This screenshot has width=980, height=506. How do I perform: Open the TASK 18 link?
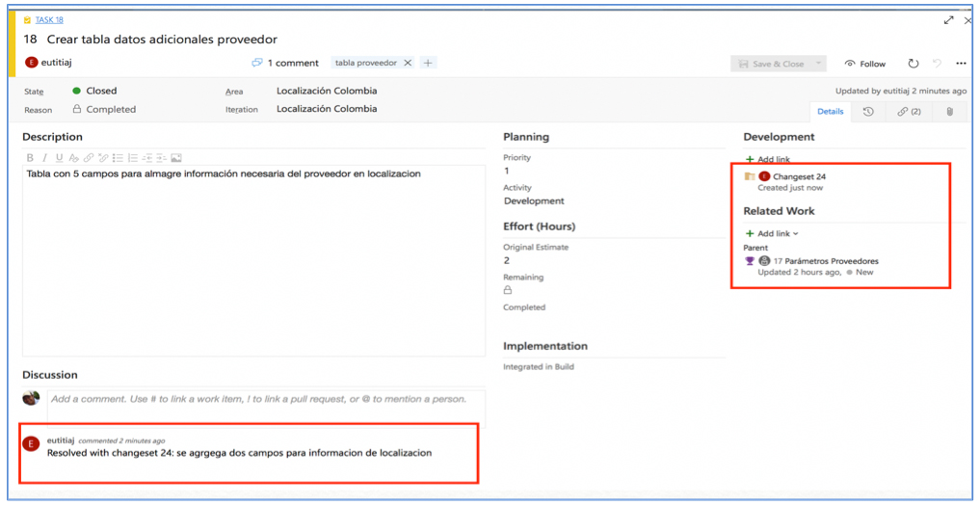(x=49, y=20)
